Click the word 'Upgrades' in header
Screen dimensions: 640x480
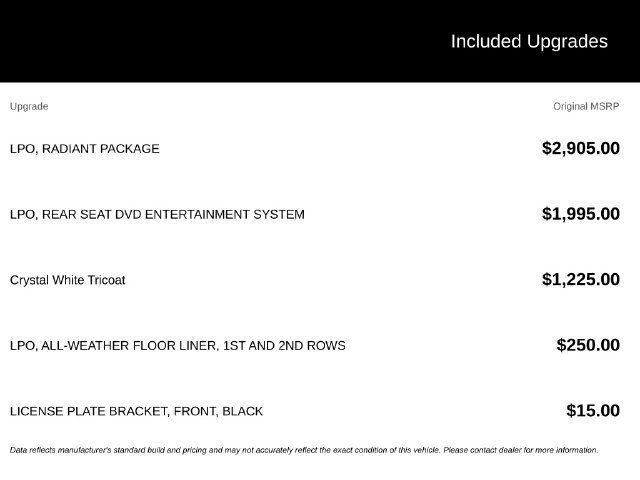[x=567, y=42]
